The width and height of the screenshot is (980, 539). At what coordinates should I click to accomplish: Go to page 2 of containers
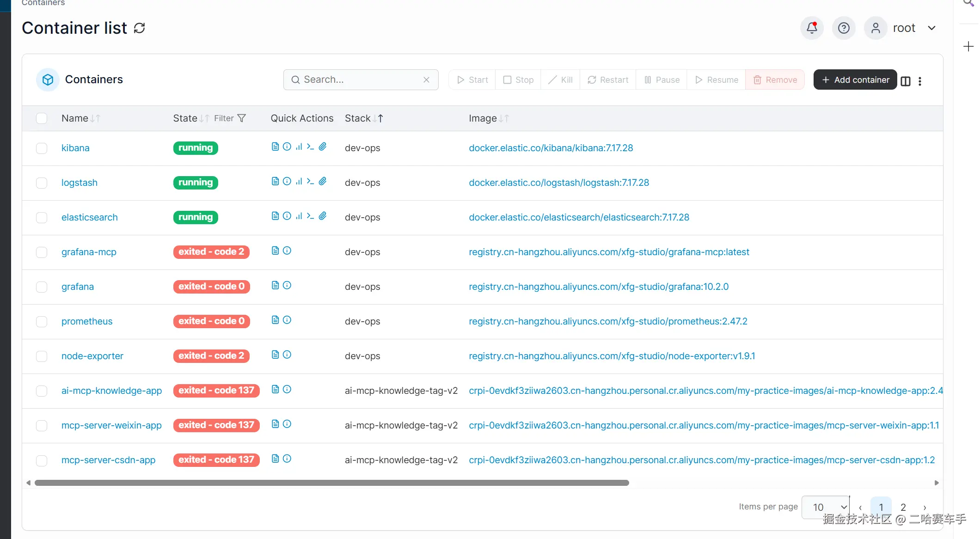pyautogui.click(x=903, y=507)
